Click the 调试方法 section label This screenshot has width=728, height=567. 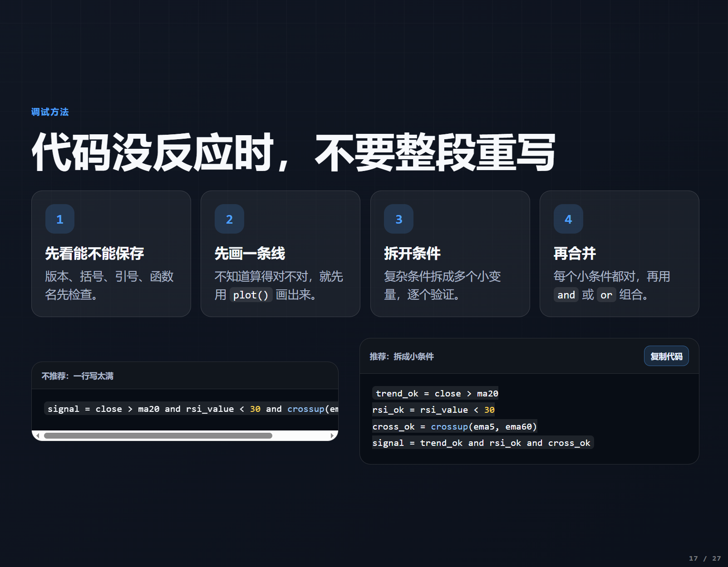50,112
